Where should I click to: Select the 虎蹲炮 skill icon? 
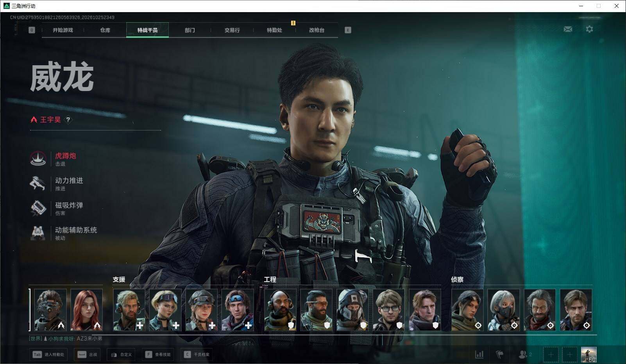38,159
